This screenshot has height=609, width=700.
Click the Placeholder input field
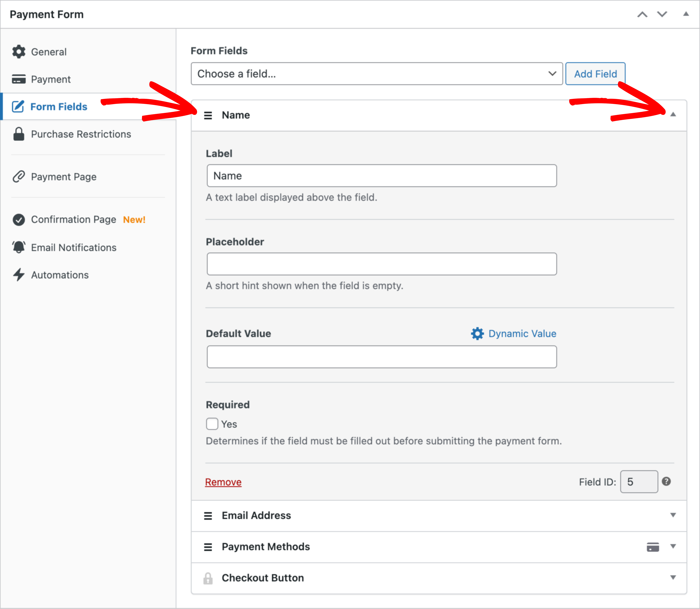[x=382, y=264]
